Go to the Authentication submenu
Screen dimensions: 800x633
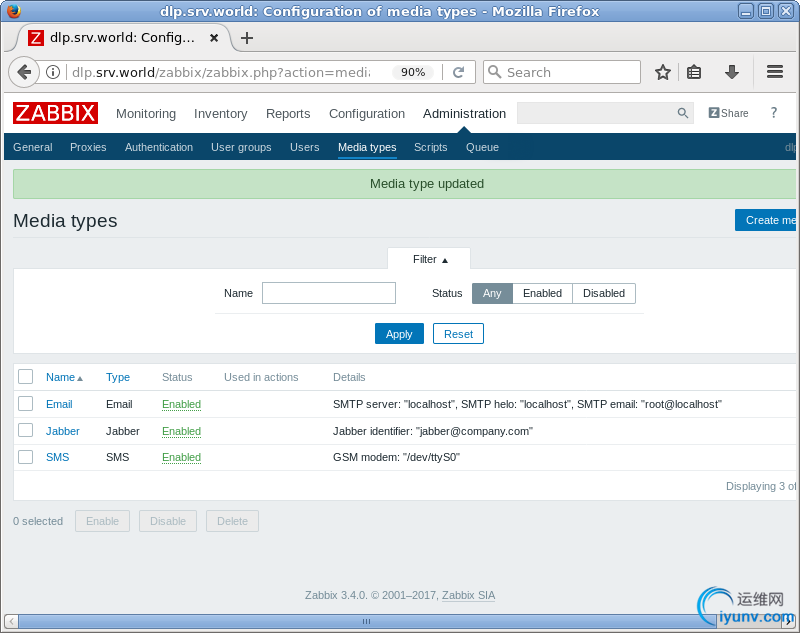(159, 147)
